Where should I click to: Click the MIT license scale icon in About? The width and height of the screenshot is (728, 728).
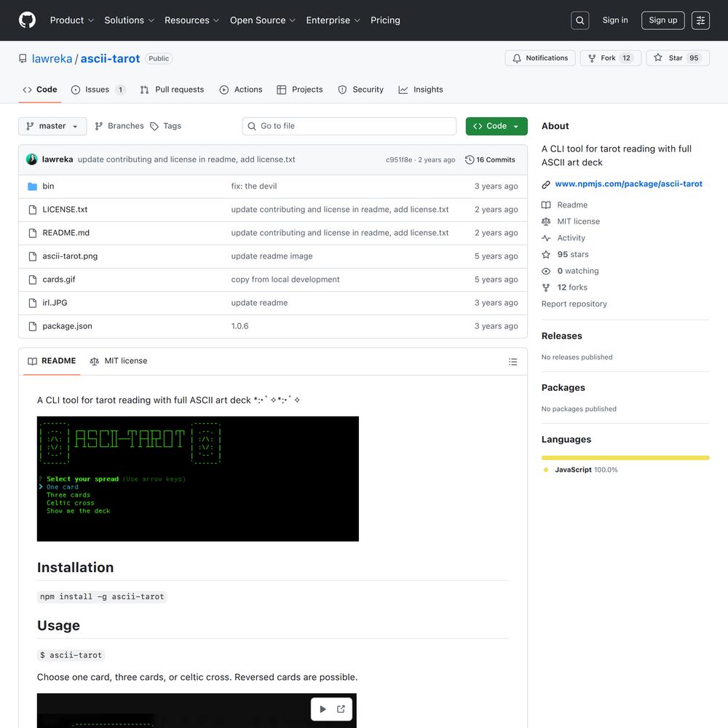click(x=546, y=221)
